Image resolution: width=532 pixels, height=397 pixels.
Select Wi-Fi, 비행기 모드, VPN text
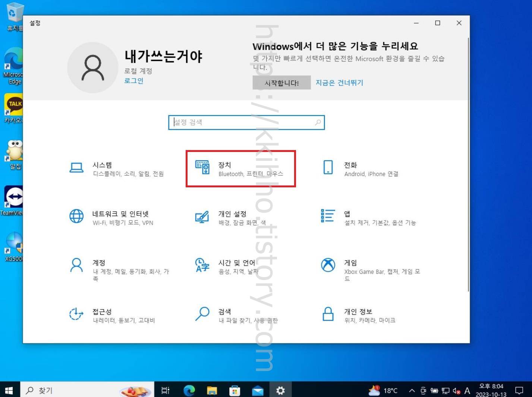click(123, 223)
